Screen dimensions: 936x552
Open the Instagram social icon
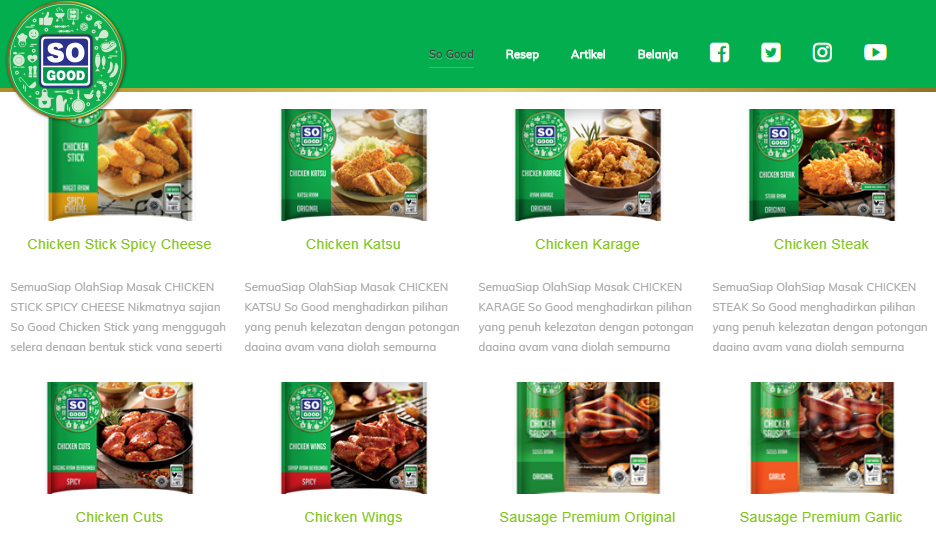tap(822, 53)
